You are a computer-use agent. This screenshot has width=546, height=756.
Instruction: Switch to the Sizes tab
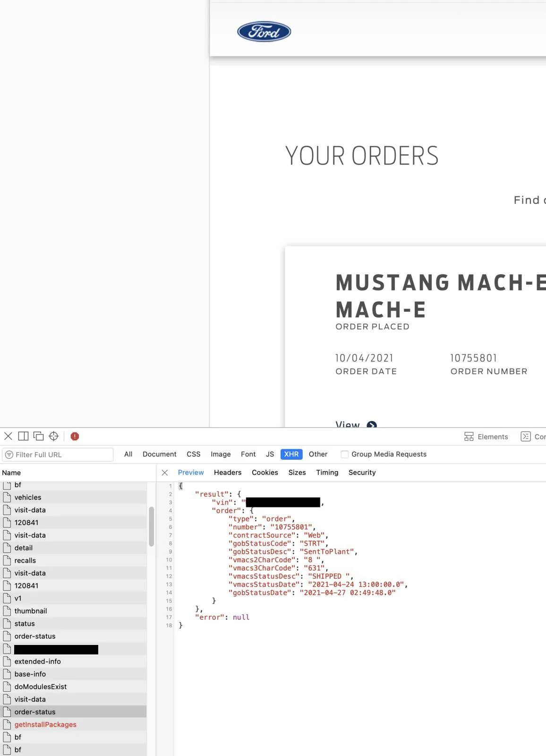[x=297, y=472]
